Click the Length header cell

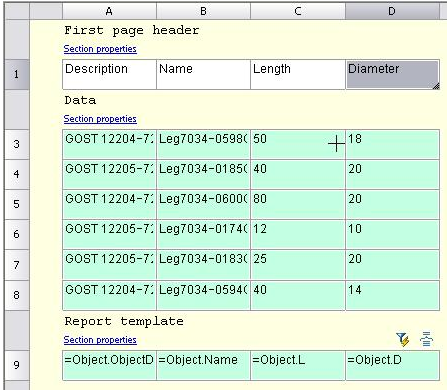[x=298, y=74]
